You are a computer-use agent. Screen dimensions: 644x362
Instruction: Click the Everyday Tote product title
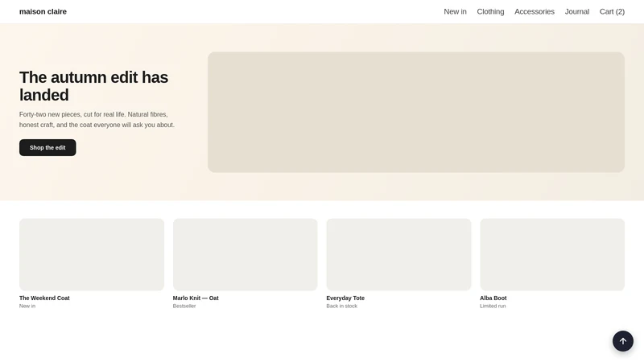pyautogui.click(x=345, y=298)
